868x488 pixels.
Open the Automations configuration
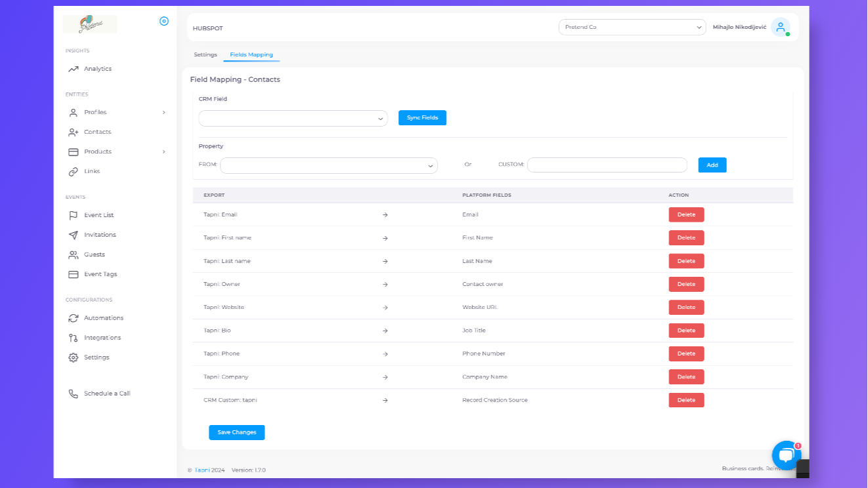click(x=104, y=317)
